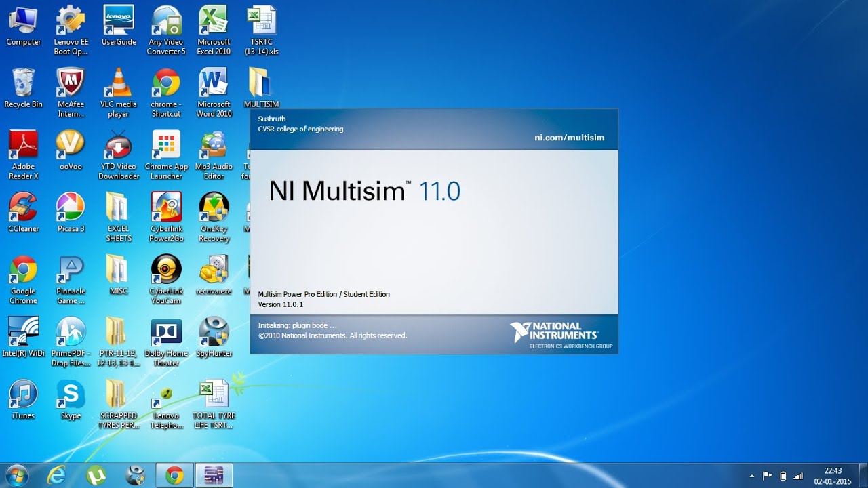The height and width of the screenshot is (488, 868).
Task: Open the EXCEL SHEETS folder
Action: coord(119,218)
